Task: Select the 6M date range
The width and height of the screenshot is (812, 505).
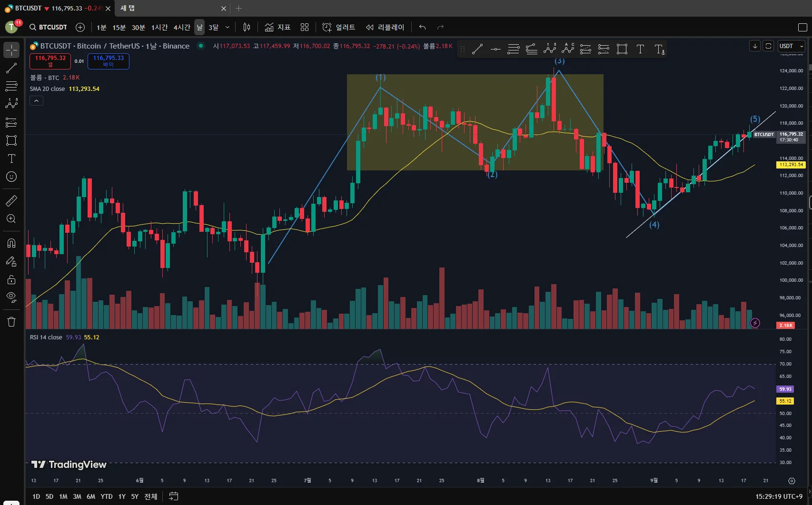Action: (91, 496)
